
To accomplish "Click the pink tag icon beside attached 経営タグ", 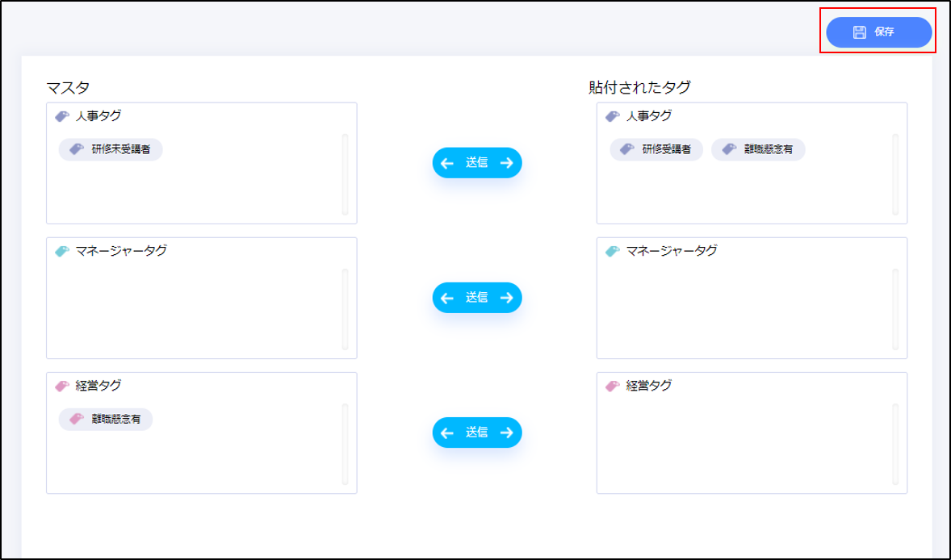I will (613, 386).
